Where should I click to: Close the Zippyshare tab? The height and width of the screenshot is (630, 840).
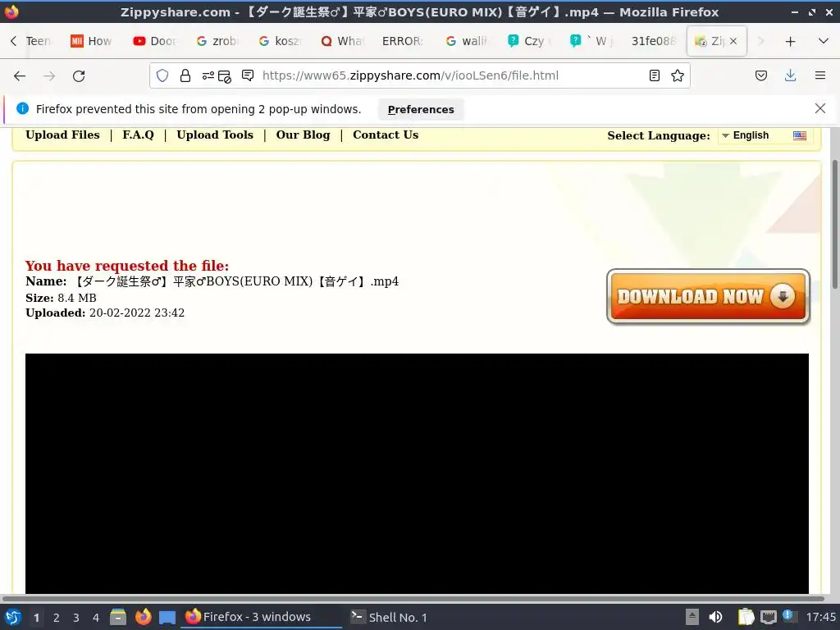click(x=733, y=41)
